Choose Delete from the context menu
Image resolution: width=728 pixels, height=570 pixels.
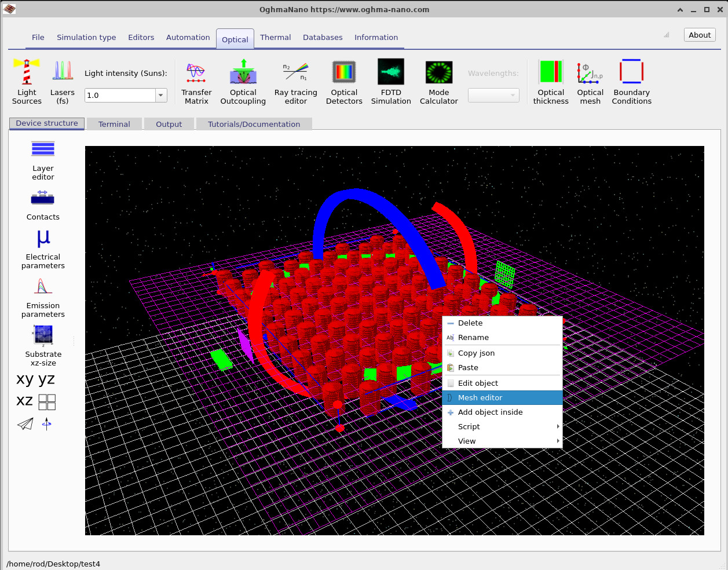click(x=502, y=323)
